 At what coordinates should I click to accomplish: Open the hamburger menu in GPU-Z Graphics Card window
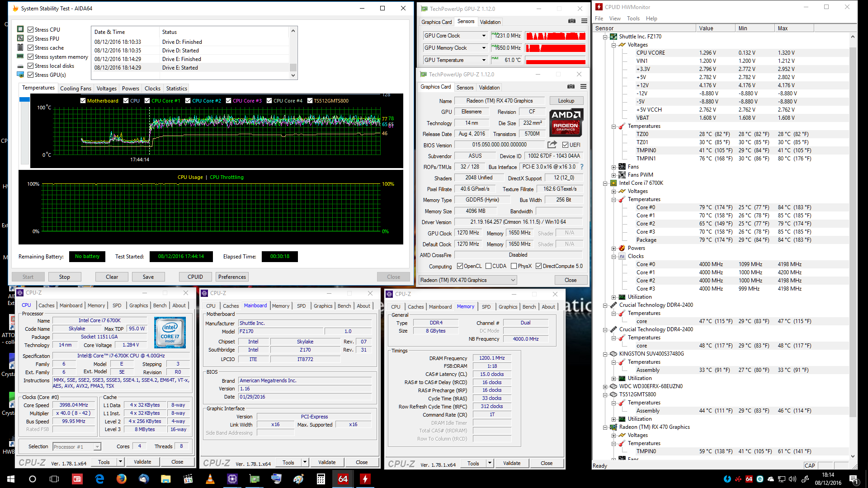point(583,87)
